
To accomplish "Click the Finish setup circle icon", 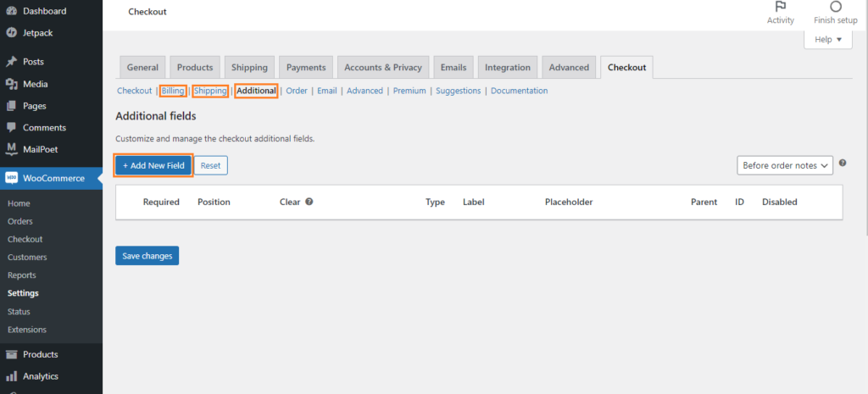I will coord(835,7).
